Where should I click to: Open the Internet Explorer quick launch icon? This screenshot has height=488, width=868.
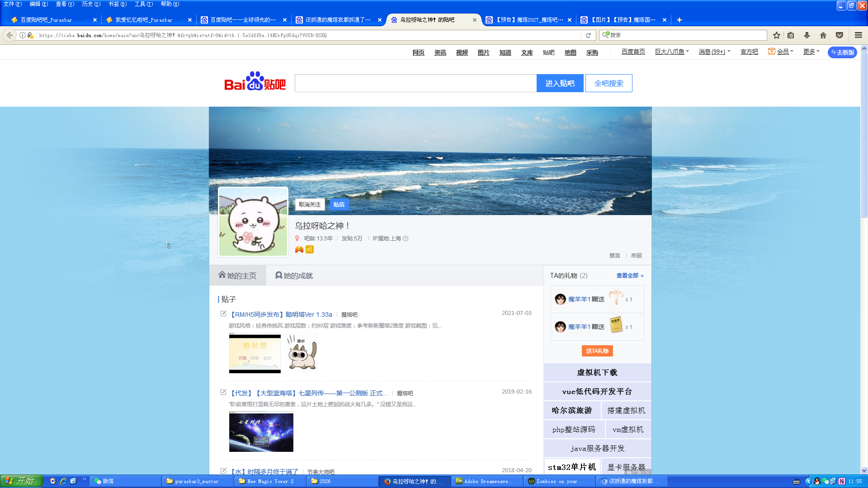pos(63,481)
